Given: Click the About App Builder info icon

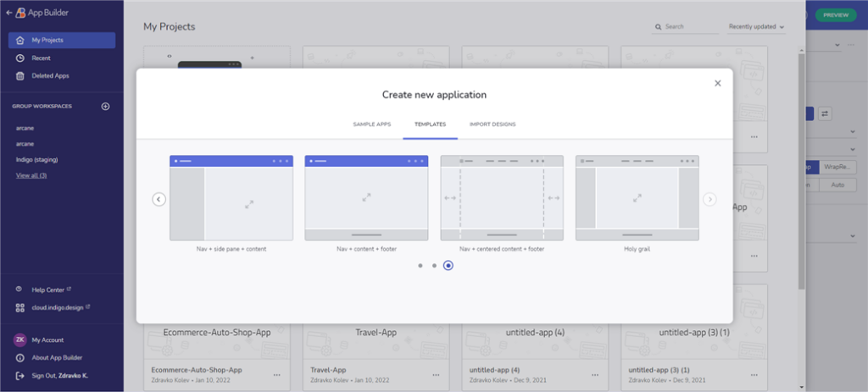Looking at the screenshot, I should point(20,358).
